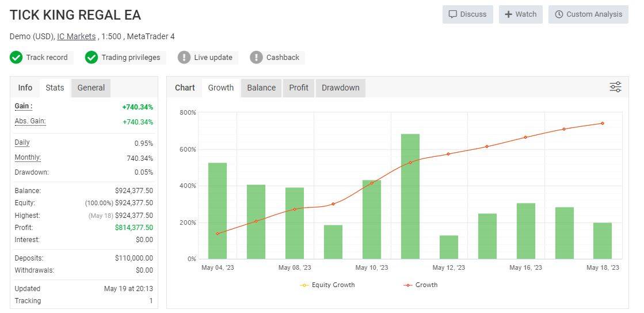The height and width of the screenshot is (313, 644).
Task: Click the grey Live update warning icon
Action: pos(184,57)
